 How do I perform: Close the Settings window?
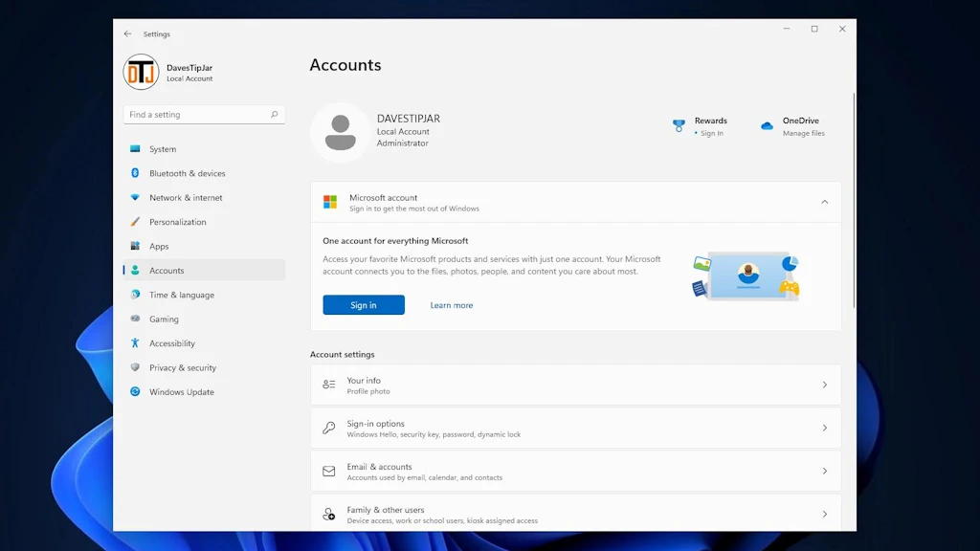coord(842,29)
